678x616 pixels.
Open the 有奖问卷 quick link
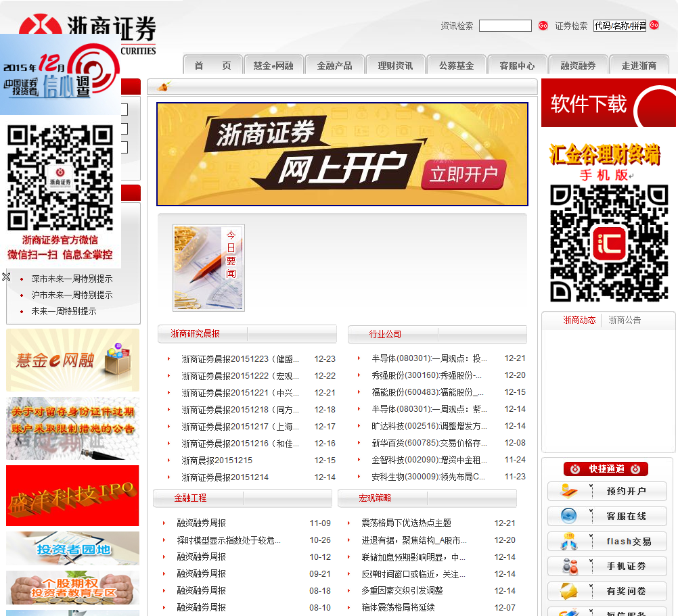tap(607, 591)
